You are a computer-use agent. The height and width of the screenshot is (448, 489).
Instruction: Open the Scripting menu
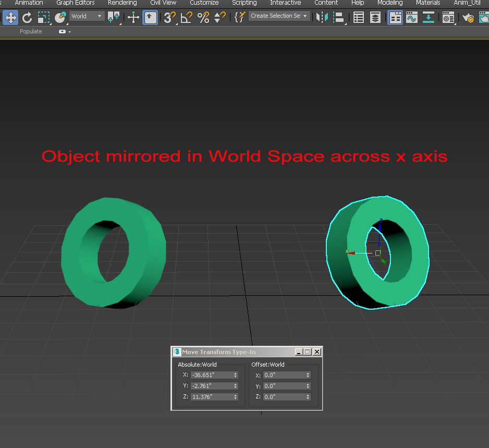click(x=244, y=3)
